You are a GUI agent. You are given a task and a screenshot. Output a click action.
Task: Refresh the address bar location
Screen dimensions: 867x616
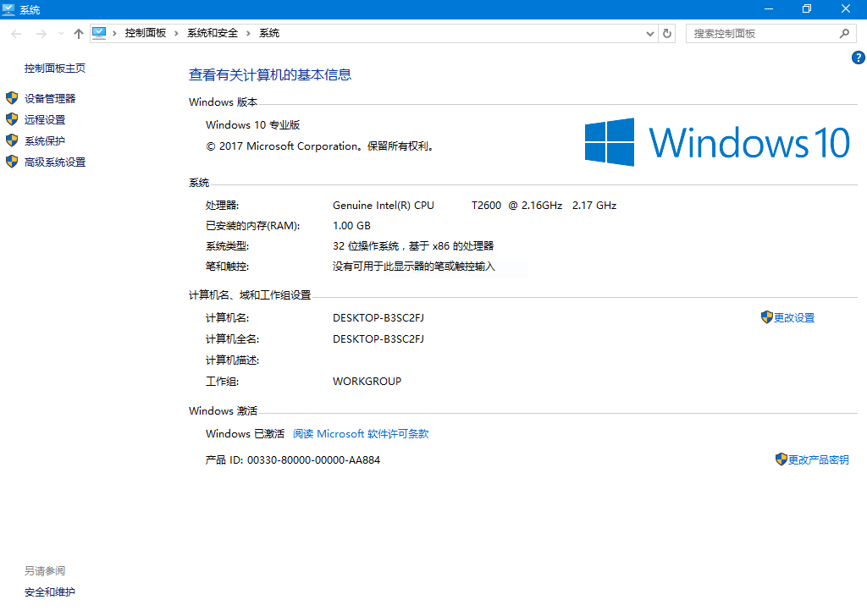click(667, 34)
